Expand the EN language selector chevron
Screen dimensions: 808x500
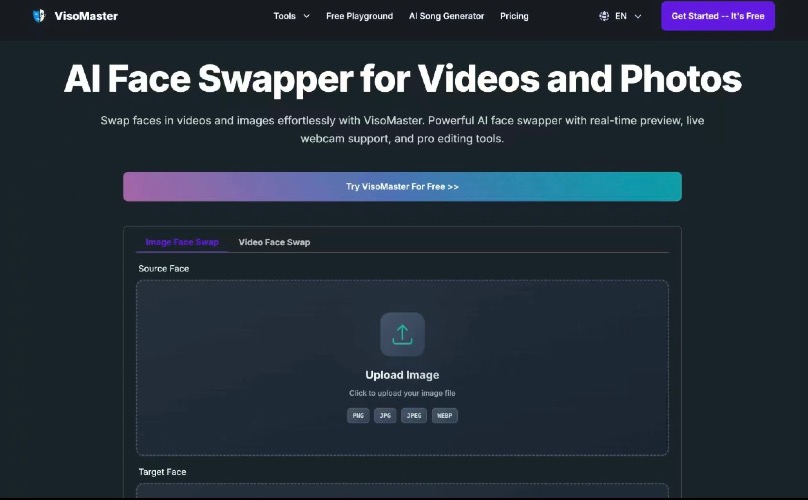click(637, 16)
